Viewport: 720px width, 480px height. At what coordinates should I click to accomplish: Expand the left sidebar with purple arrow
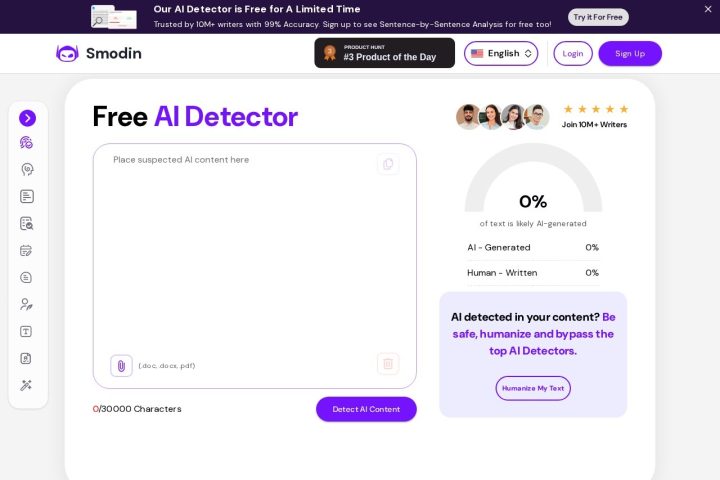point(28,118)
